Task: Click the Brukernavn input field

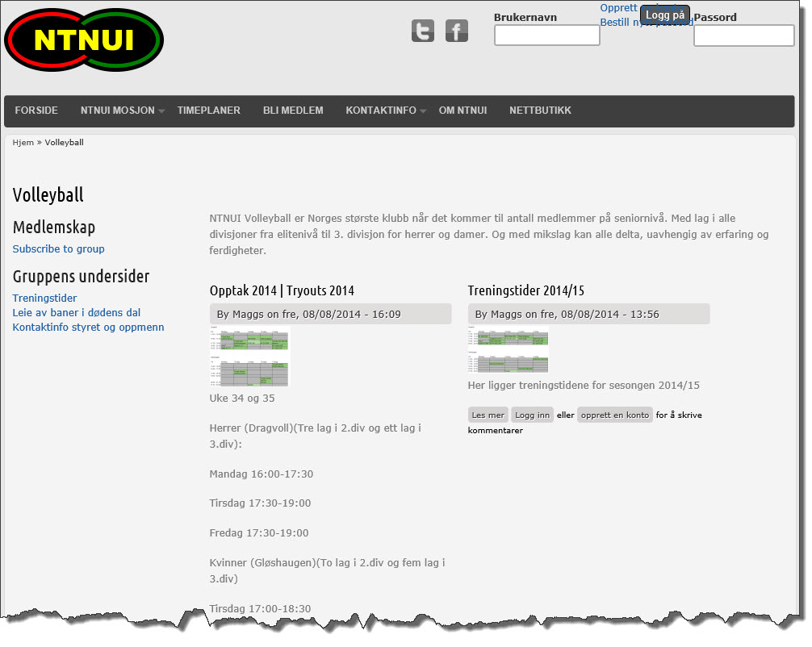Action: pos(546,35)
